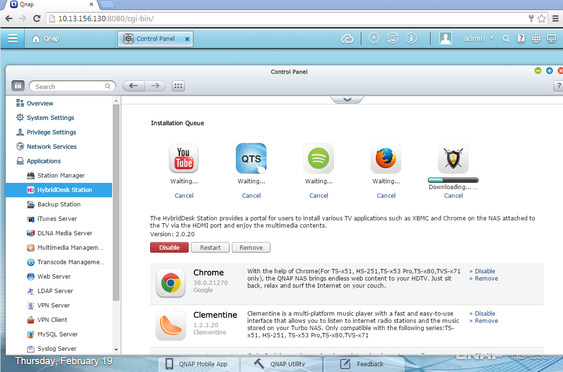The height and width of the screenshot is (372, 563).
Task: Click the QTS search magnifier icon
Action: [506, 39]
